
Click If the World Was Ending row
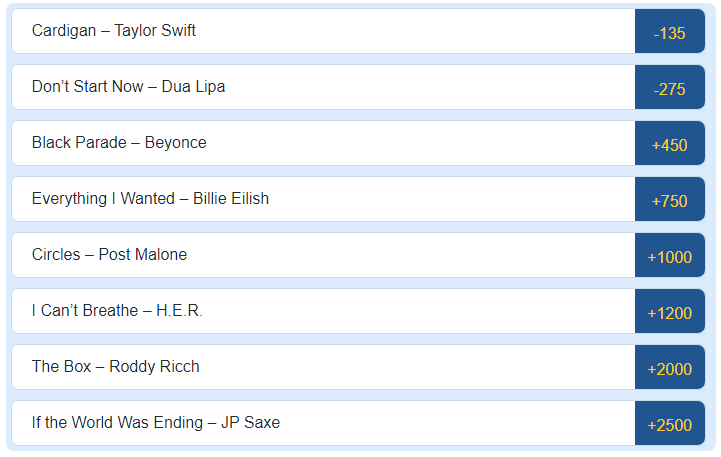[156, 423]
